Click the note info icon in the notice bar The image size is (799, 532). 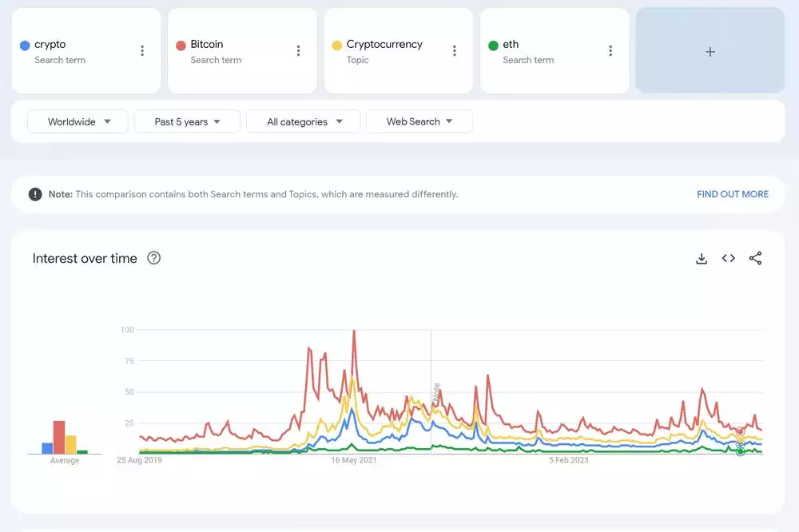(x=35, y=194)
